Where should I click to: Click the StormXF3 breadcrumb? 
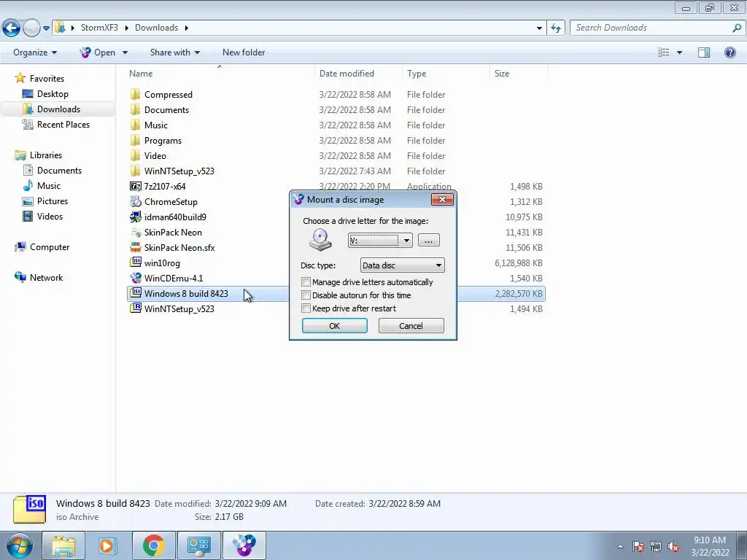click(x=99, y=28)
